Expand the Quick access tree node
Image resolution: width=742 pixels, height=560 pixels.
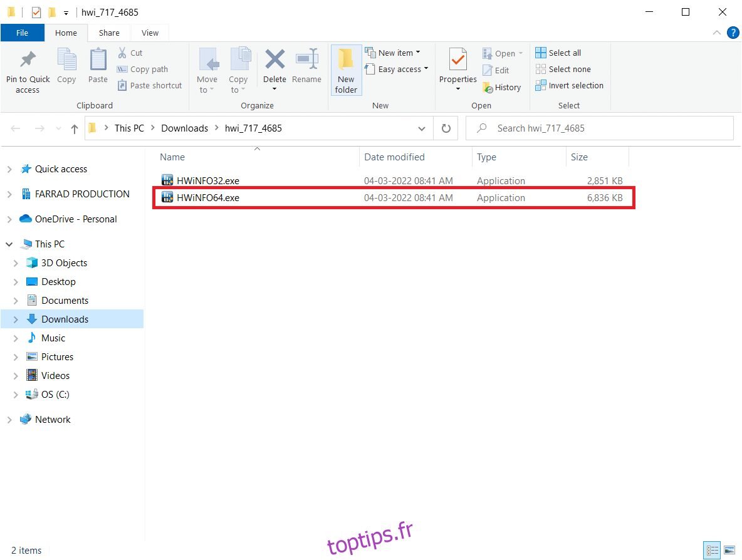pyautogui.click(x=9, y=169)
